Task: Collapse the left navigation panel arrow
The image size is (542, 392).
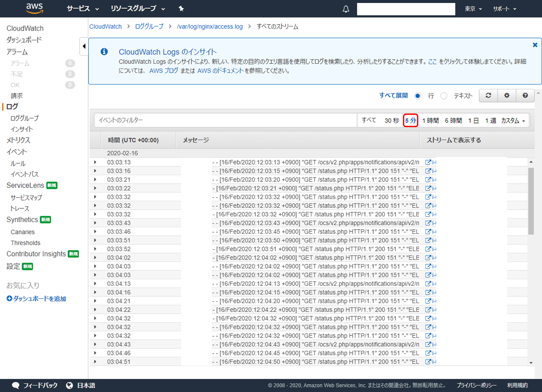Action: pos(84,46)
